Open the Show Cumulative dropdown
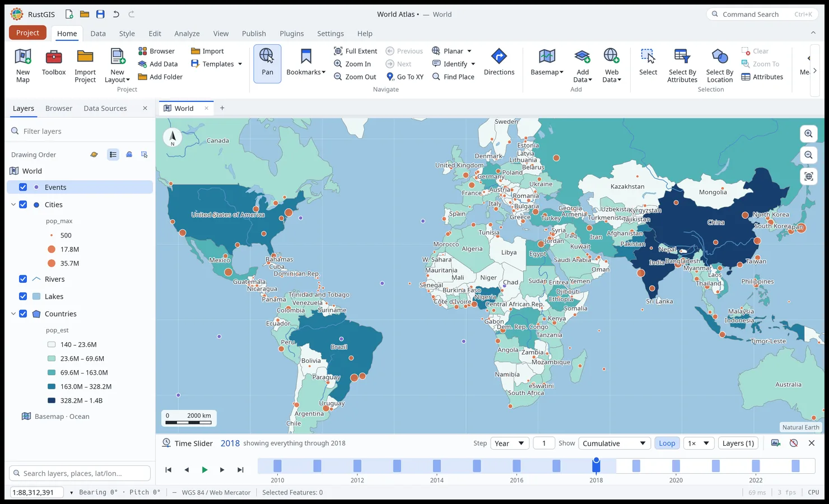This screenshot has width=829, height=504. tap(614, 443)
